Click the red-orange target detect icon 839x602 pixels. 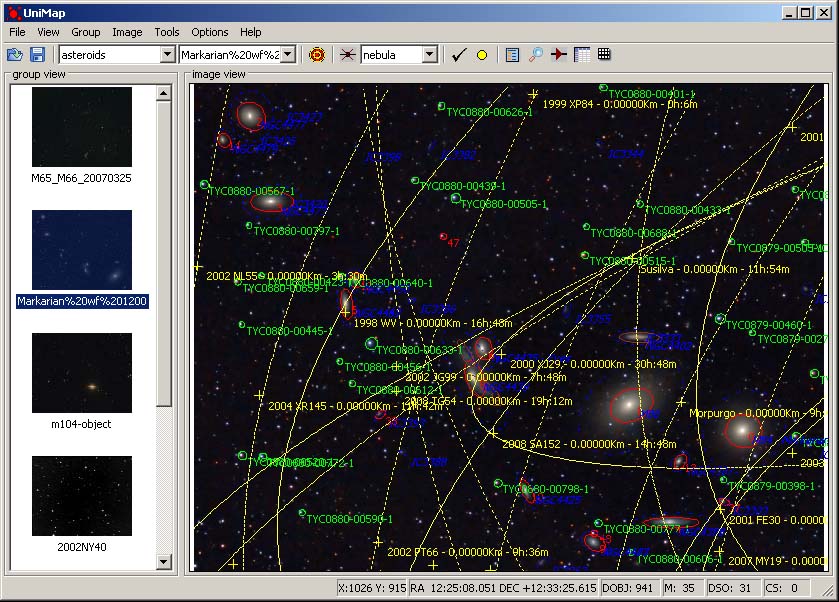click(317, 55)
